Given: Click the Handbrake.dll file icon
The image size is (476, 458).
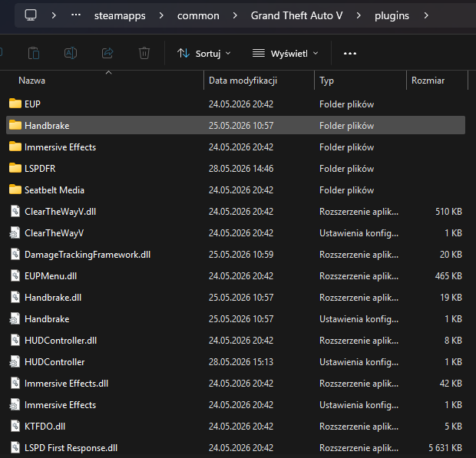Looking at the screenshot, I should pyautogui.click(x=15, y=297).
